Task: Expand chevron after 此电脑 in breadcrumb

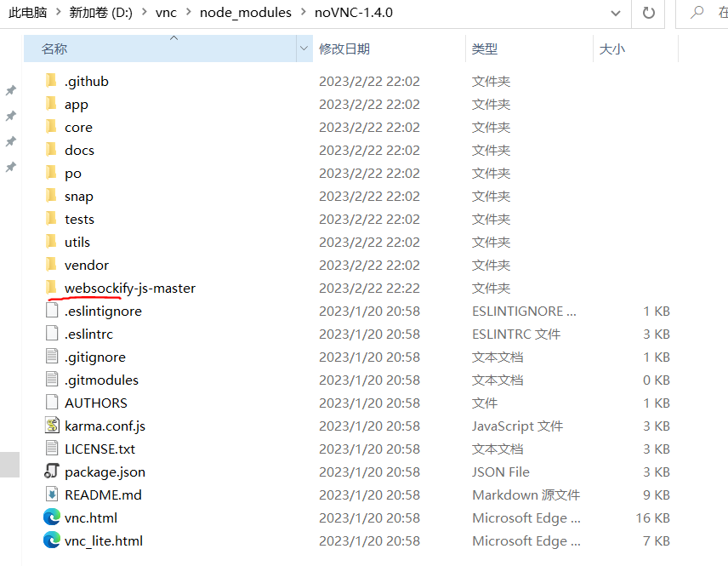Action: click(x=59, y=12)
